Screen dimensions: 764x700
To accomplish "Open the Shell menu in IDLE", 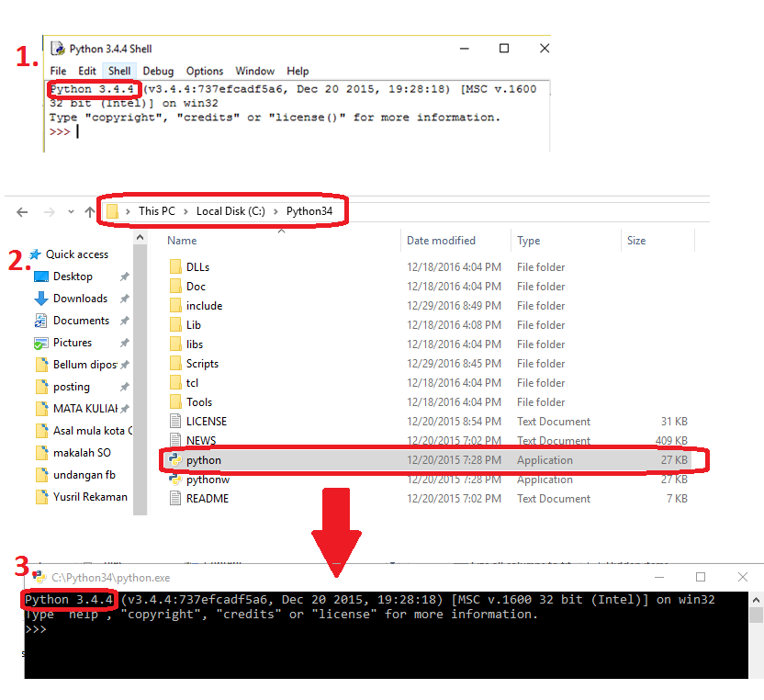I will click(119, 71).
